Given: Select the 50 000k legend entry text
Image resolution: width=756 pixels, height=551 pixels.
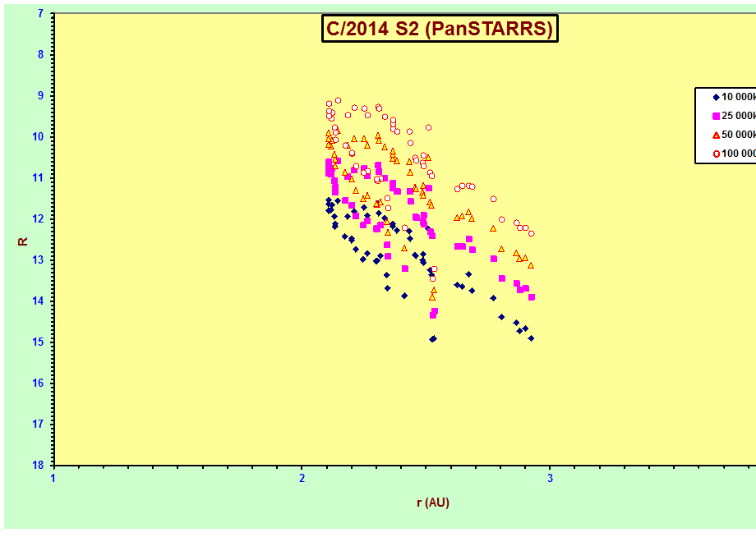Looking at the screenshot, I should click(738, 135).
